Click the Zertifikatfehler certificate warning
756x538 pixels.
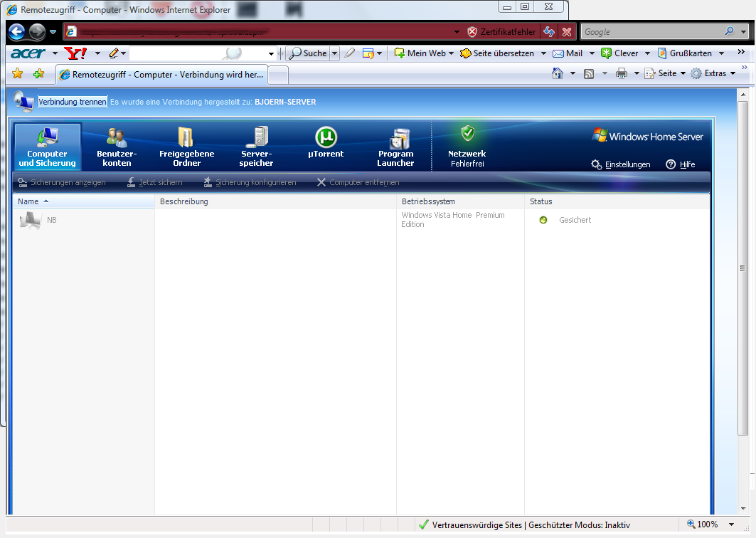501,32
